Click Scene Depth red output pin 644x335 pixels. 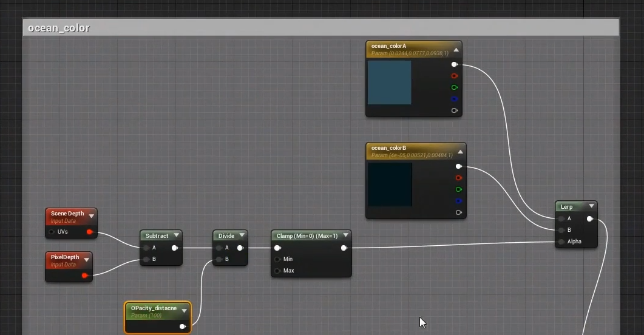90,232
